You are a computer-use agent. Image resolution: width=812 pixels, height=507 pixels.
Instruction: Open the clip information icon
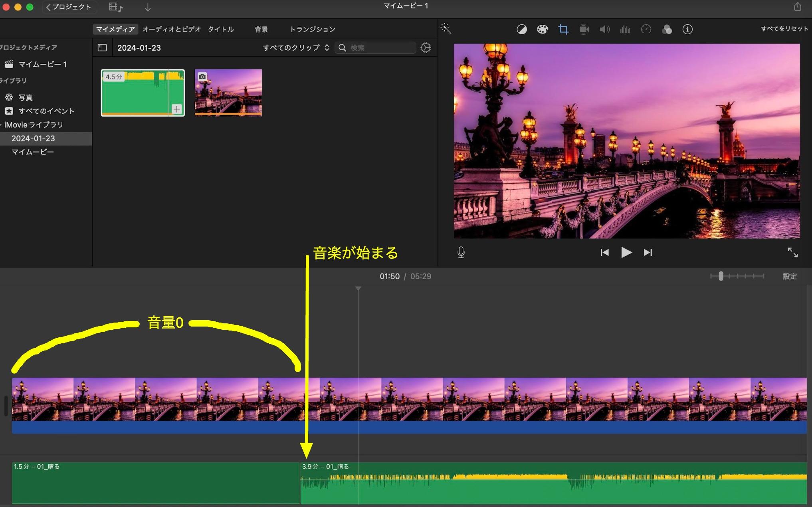pos(687,29)
